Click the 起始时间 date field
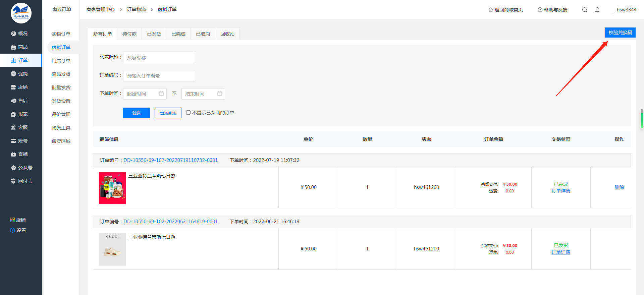Viewport: 644px width, 295px height. 145,94
